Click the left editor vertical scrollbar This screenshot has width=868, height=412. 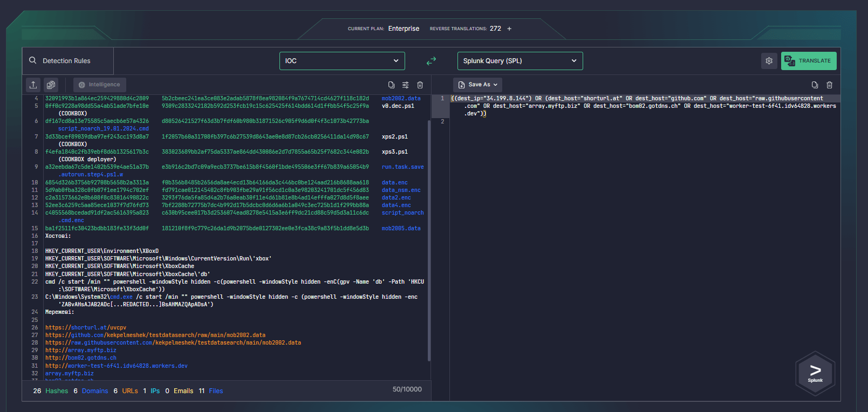429,240
